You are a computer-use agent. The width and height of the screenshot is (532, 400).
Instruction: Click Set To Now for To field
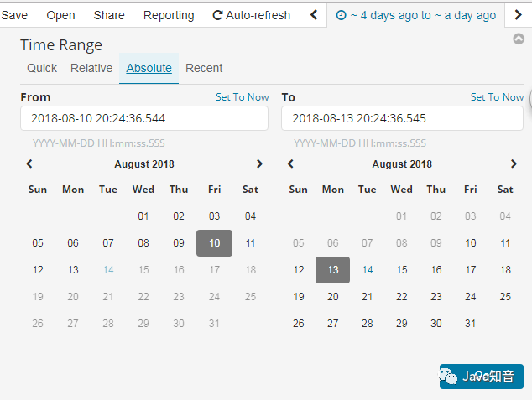[x=497, y=97]
